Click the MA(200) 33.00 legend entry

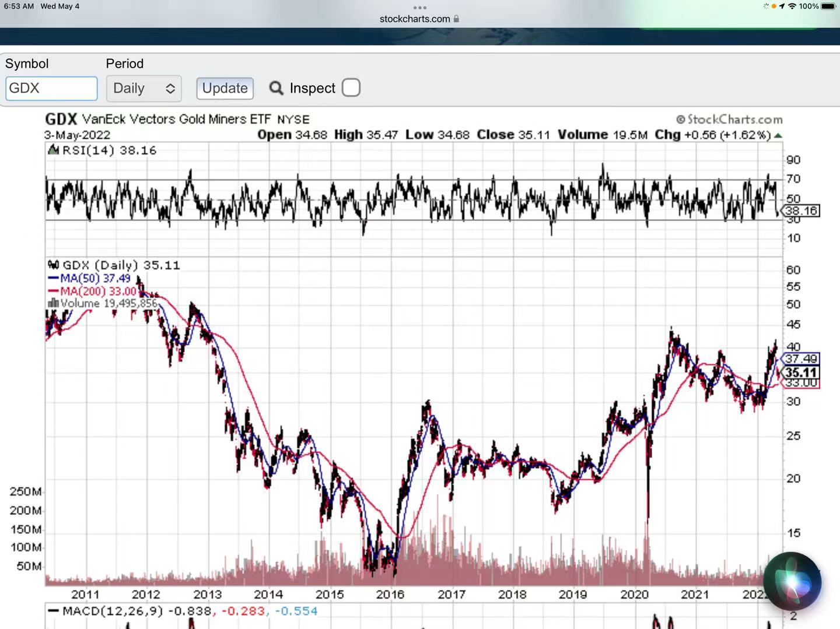click(x=92, y=291)
